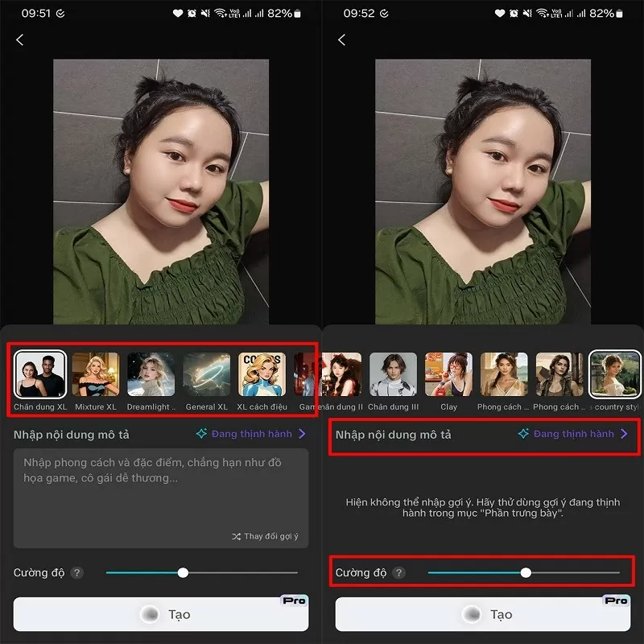Expand Đang thịnh hành chevron on left screen
The width and height of the screenshot is (644, 644).
point(302,434)
